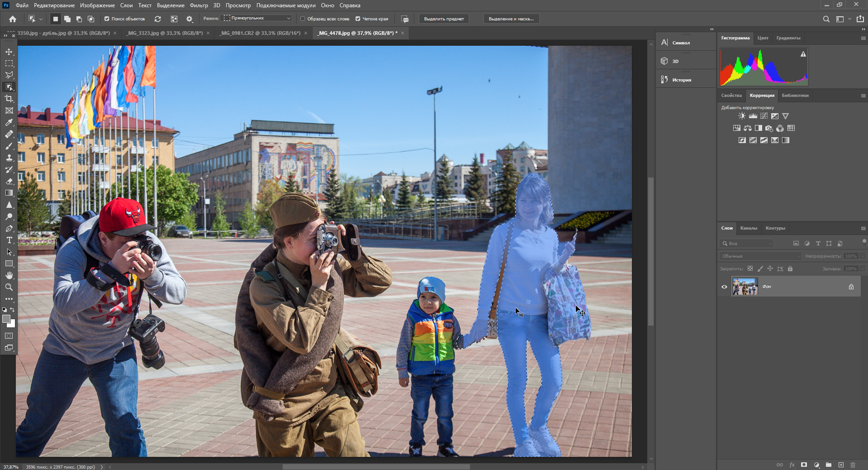Enable Образец всех слоев checkbox

[x=303, y=19]
